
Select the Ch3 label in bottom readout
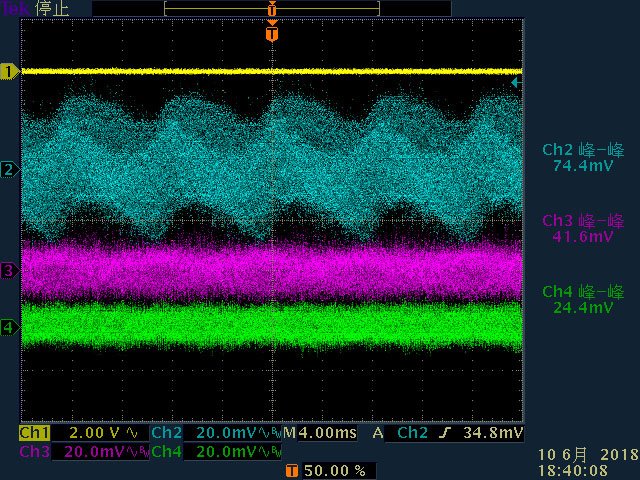pos(34,452)
